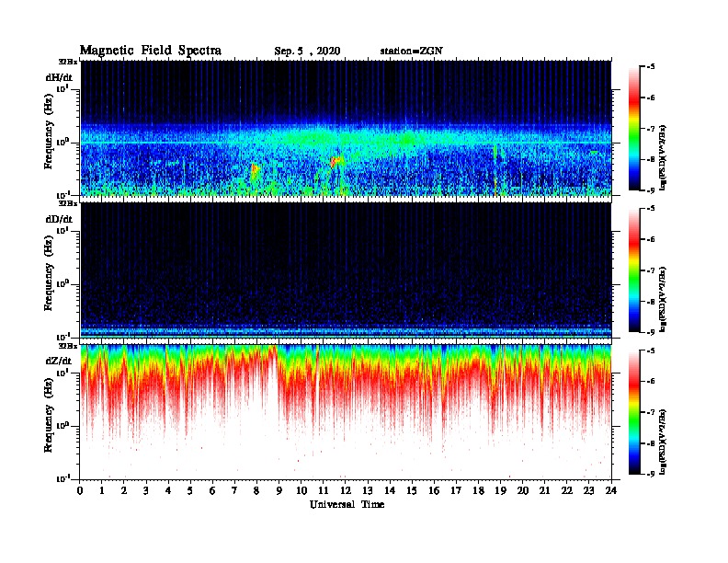Click the color bar beside the dZ/dt panel

(x=634, y=412)
